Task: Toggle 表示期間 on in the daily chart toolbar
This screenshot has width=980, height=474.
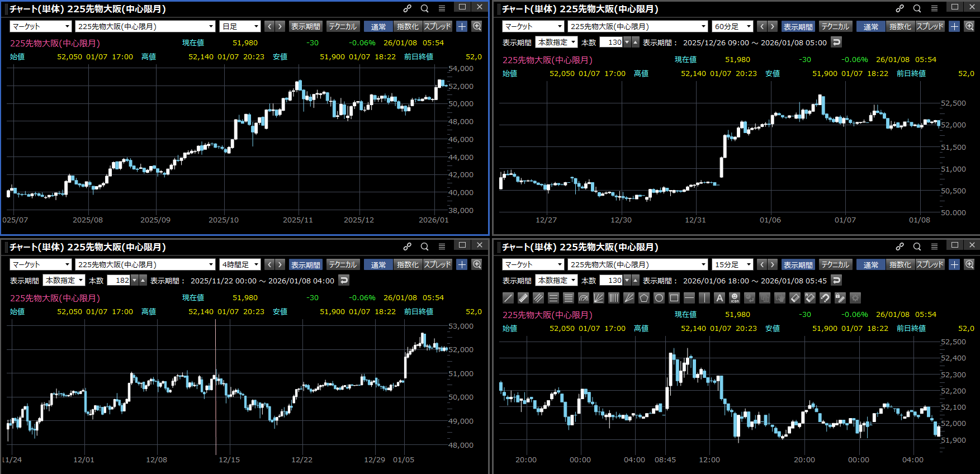Action: point(306,26)
